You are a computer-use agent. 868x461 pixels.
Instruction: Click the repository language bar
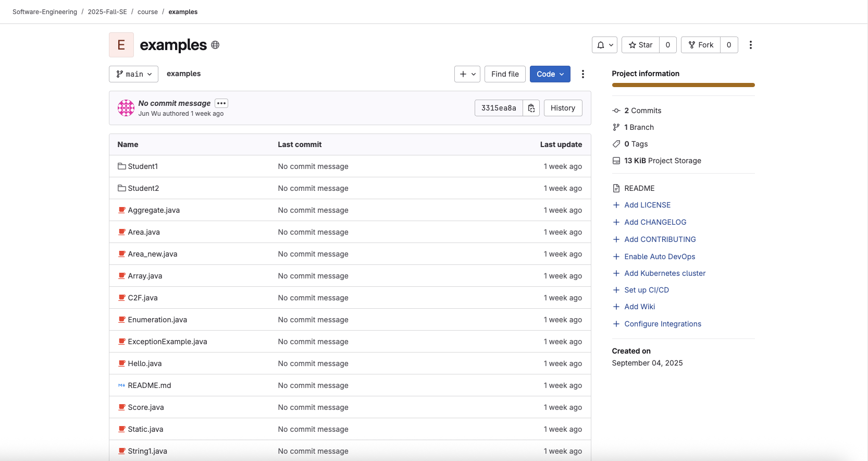pos(683,85)
